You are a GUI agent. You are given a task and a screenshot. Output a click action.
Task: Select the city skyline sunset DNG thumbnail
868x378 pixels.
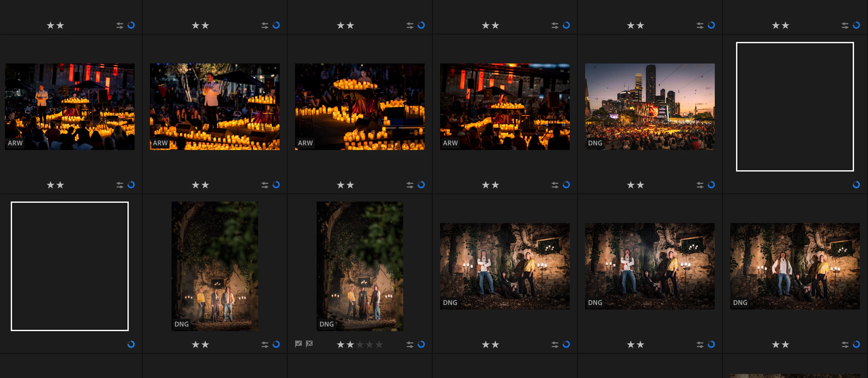click(650, 107)
